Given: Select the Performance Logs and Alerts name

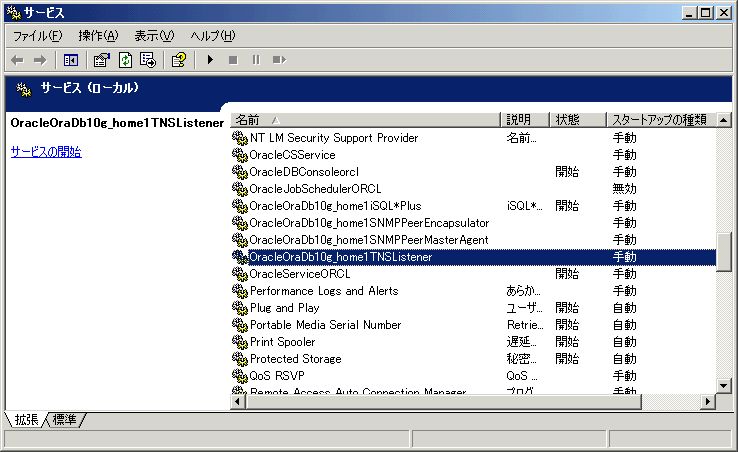Looking at the screenshot, I should coord(324,291).
